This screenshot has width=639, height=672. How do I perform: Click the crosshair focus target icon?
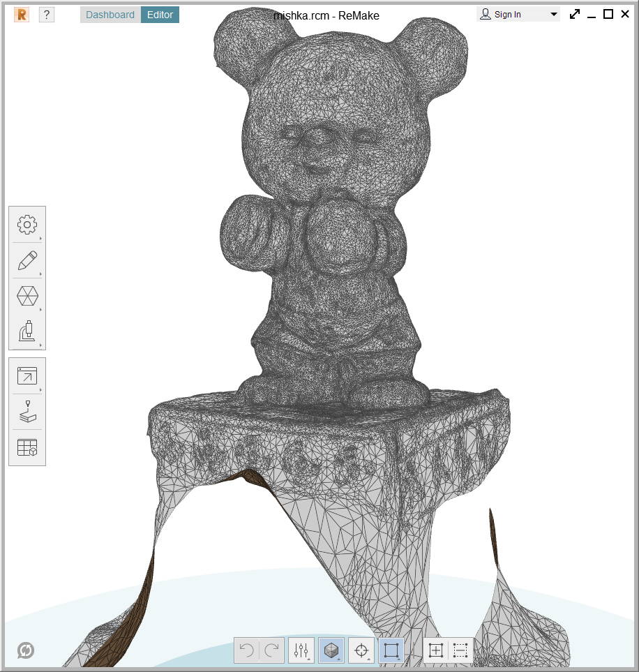(361, 650)
